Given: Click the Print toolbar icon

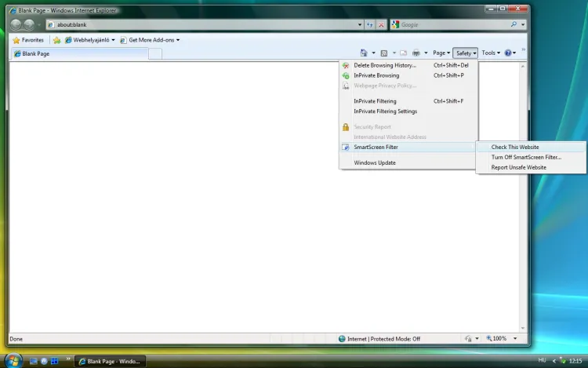Looking at the screenshot, I should (x=416, y=53).
